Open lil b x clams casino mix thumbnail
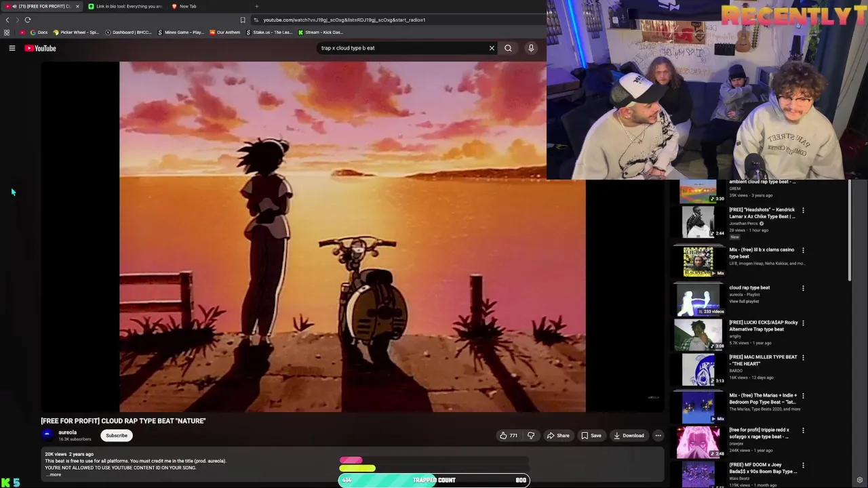Screen dimensions: 868x488 pos(698,261)
